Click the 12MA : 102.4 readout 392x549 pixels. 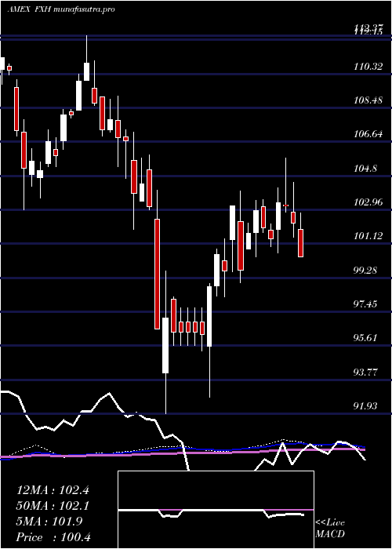[53, 490]
